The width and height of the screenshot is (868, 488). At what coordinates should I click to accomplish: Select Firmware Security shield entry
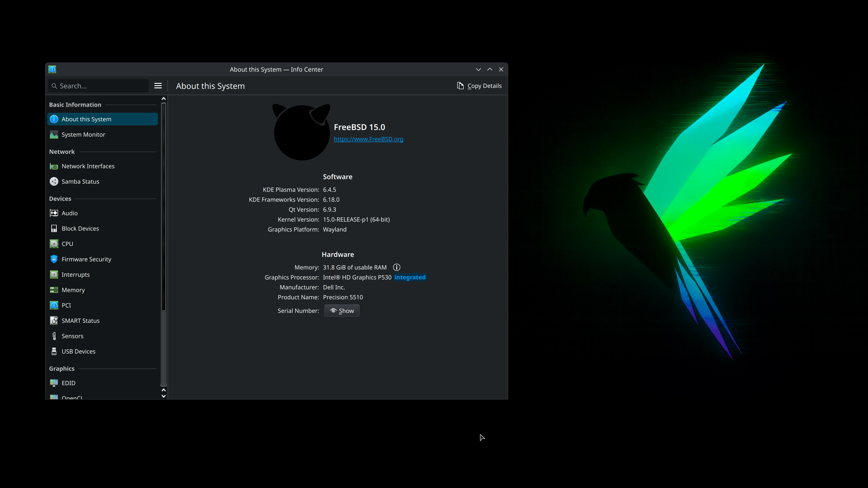[86, 259]
